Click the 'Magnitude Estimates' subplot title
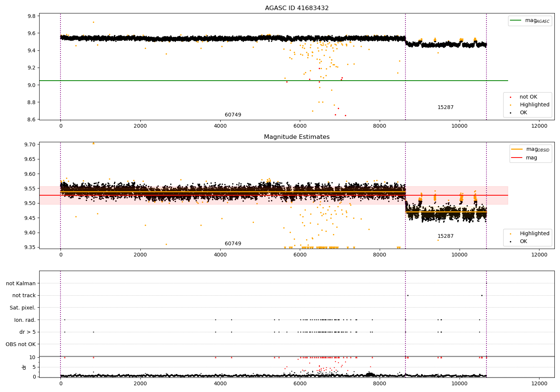This screenshot has height=392, width=560. pos(297,137)
